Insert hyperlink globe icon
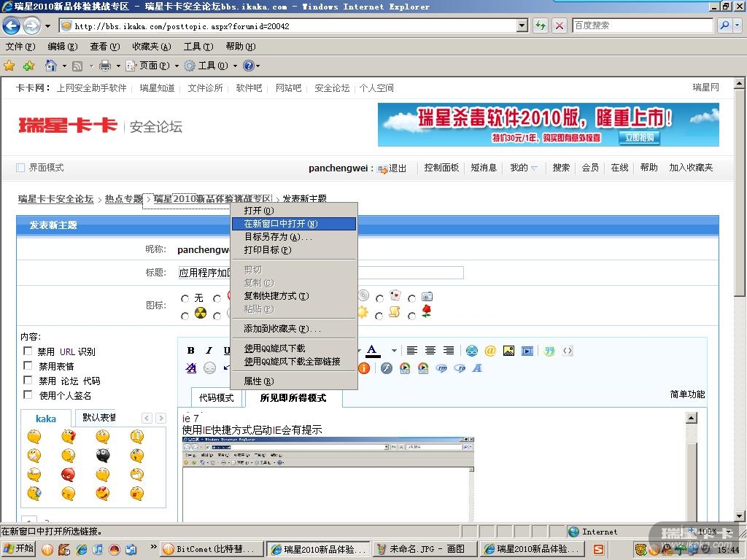747x560 pixels. [472, 351]
